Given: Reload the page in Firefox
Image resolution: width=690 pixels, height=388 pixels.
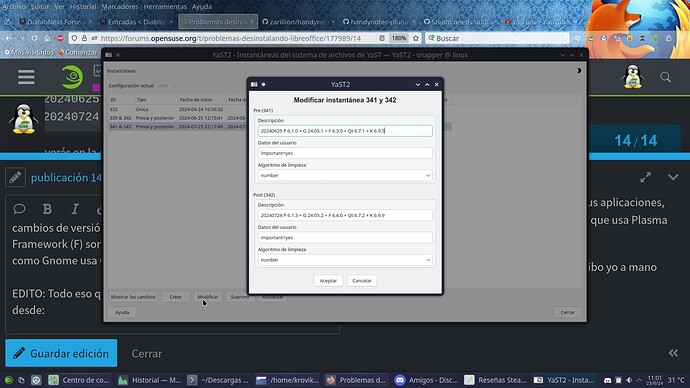Looking at the screenshot, I should tap(34, 38).
